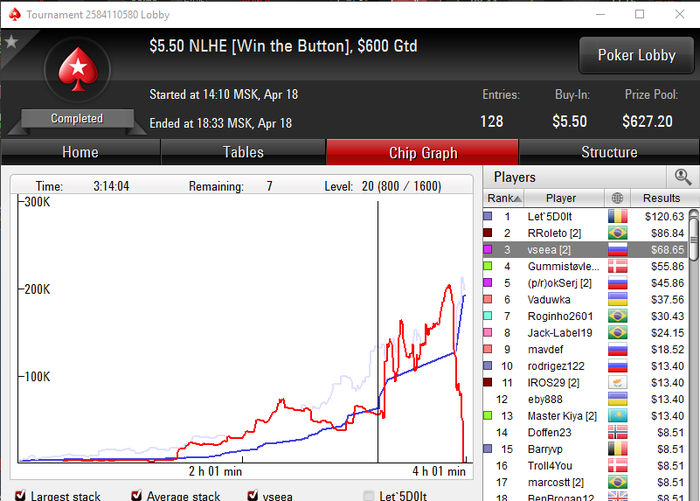The height and width of the screenshot is (501, 700).
Task: Click Denmark flag in Gummistøvle row
Action: [x=617, y=266]
